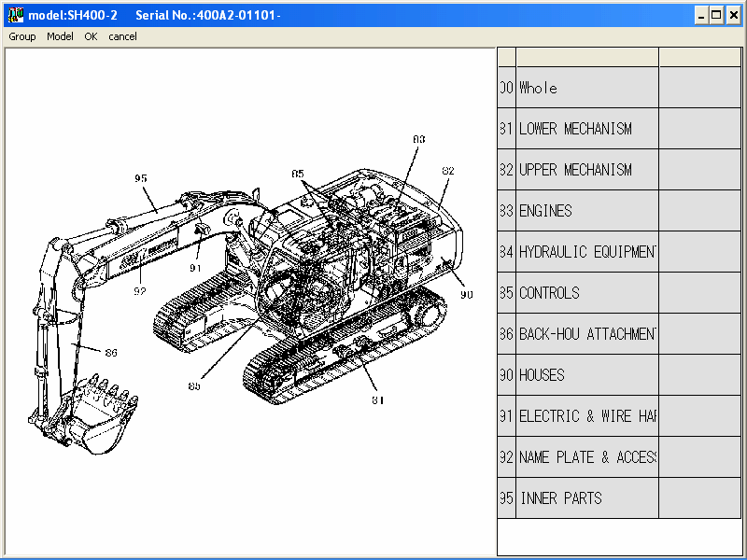
Task: Select the ENGINES group
Action: [579, 210]
